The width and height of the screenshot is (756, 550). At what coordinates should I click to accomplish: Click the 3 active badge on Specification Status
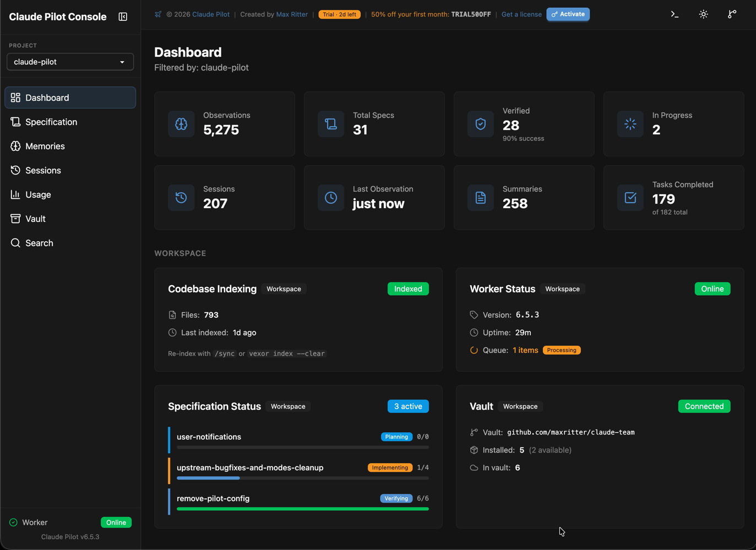point(408,406)
